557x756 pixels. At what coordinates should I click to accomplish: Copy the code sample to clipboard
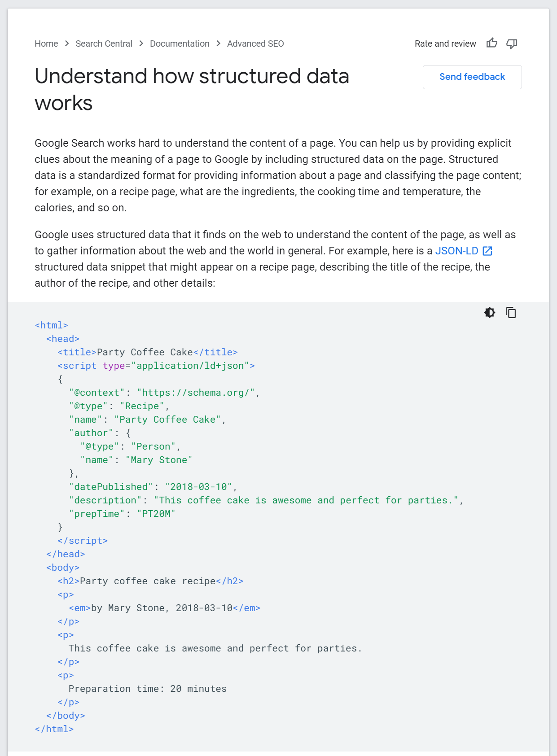click(511, 312)
